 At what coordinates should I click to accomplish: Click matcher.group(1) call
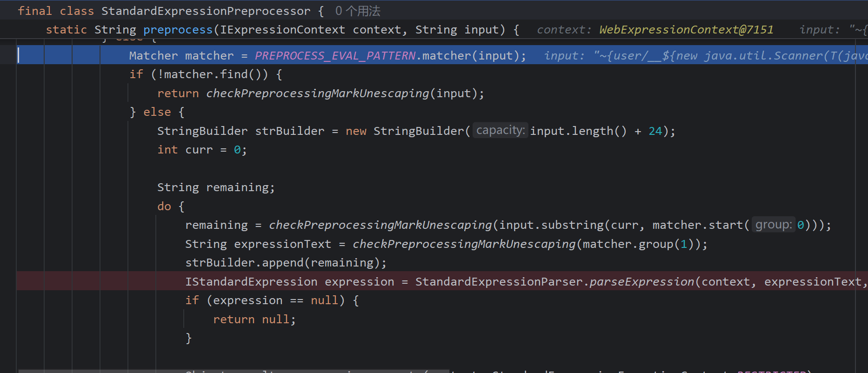[x=639, y=244]
